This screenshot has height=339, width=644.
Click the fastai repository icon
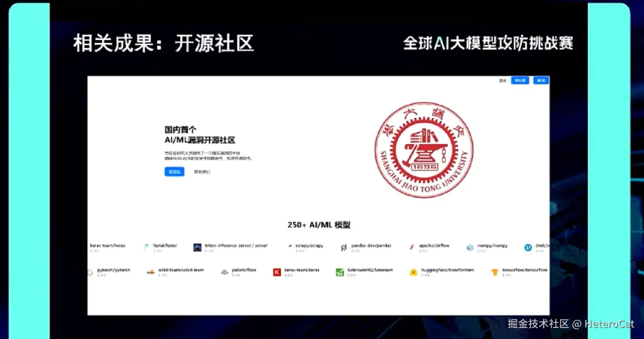coord(146,247)
